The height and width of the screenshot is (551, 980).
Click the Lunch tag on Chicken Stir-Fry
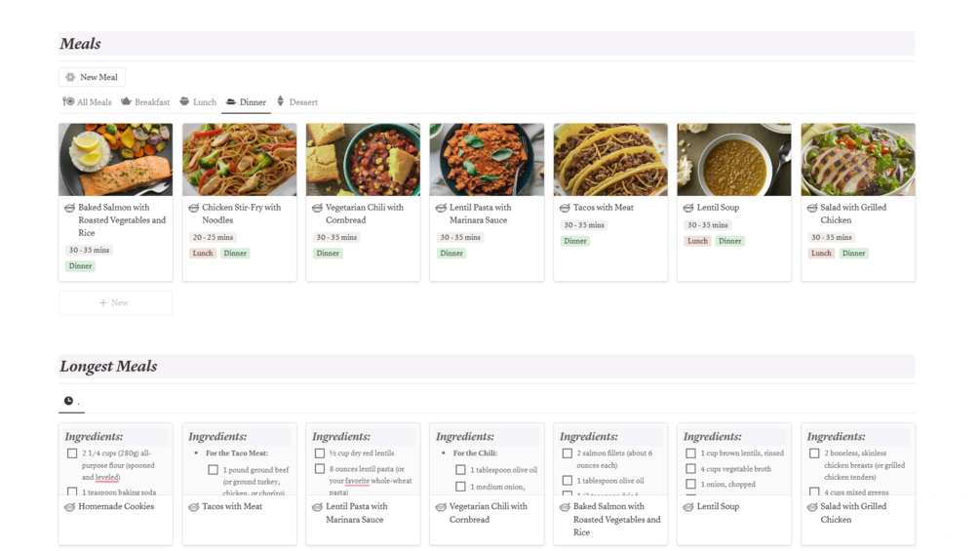[203, 254]
